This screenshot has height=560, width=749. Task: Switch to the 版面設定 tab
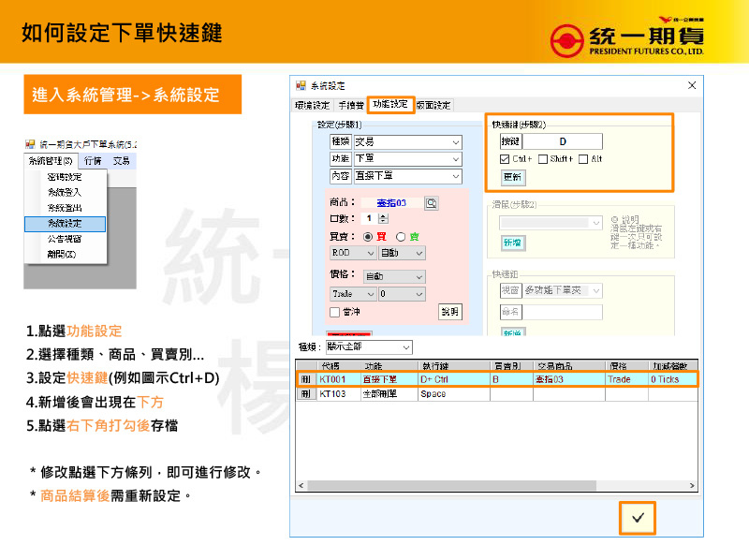tap(433, 105)
